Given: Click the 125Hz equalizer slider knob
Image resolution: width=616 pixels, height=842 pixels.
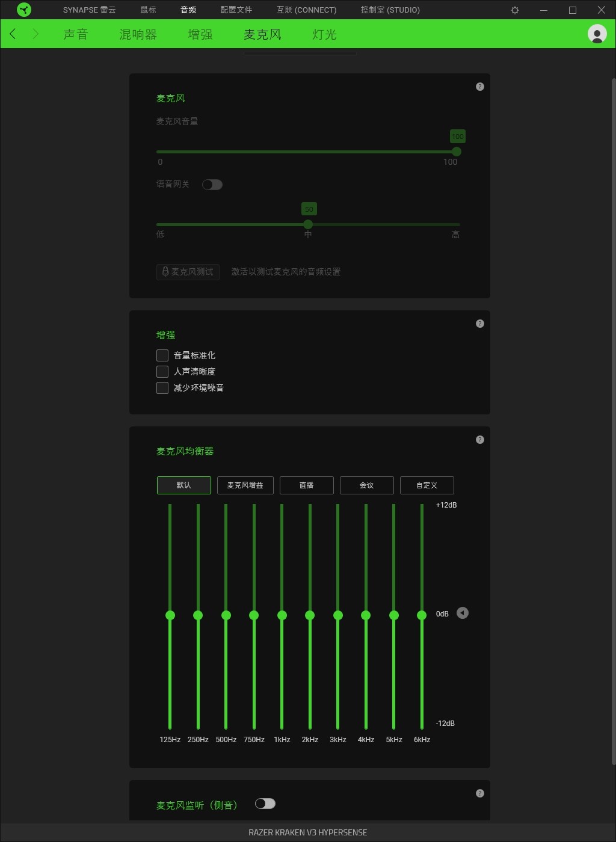Looking at the screenshot, I should 170,615.
